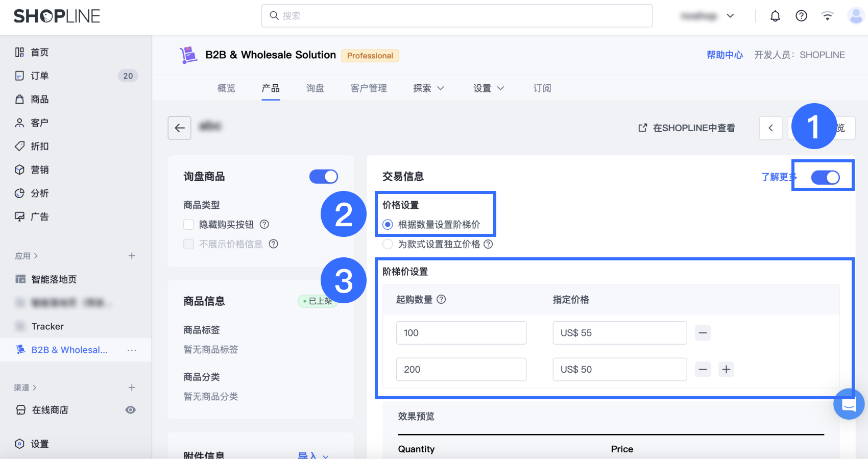Switch to 客户管理 tab
Screen dimensions: 868x459
pos(369,88)
